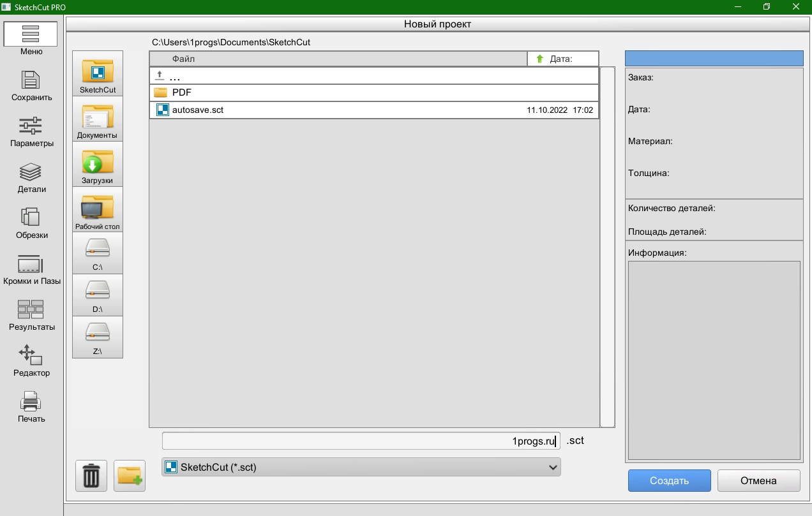The width and height of the screenshot is (812, 516).
Task: Click the Отмена button
Action: coord(759,481)
